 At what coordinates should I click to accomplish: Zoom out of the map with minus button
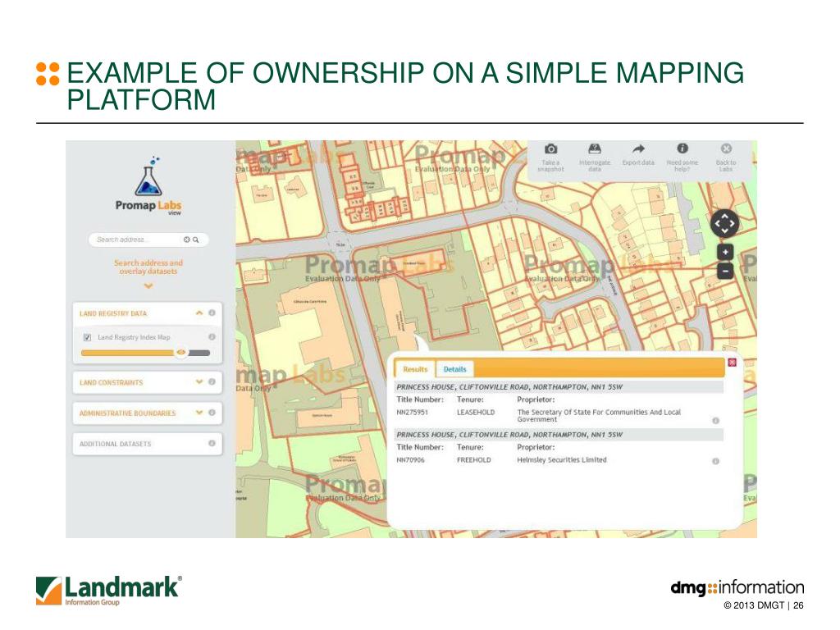point(725,271)
